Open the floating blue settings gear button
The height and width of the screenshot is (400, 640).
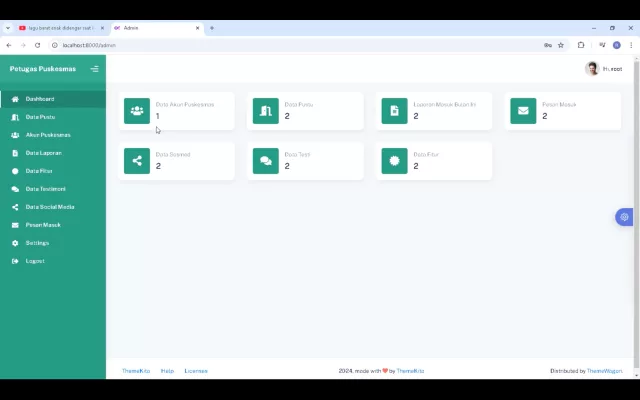[624, 217]
